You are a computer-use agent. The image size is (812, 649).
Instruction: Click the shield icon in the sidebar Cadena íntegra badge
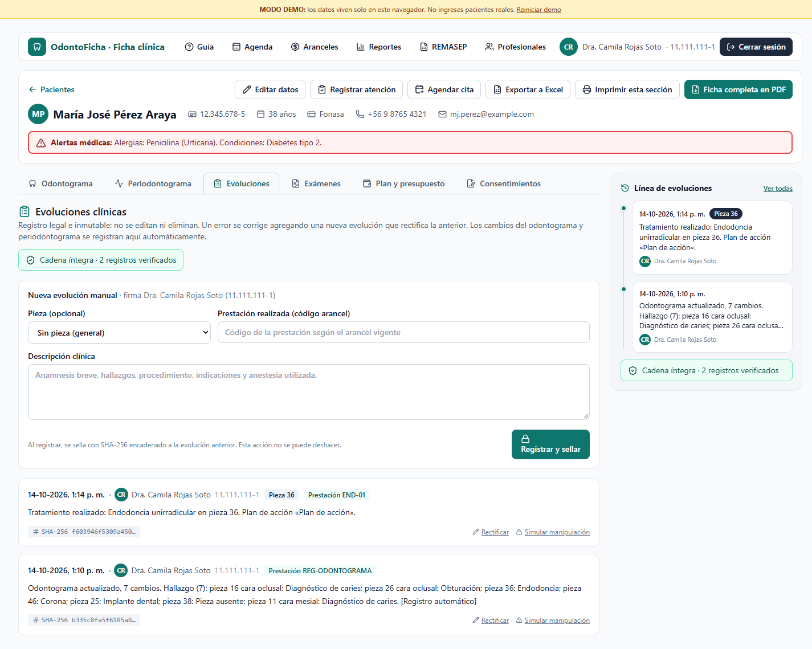pyautogui.click(x=633, y=370)
